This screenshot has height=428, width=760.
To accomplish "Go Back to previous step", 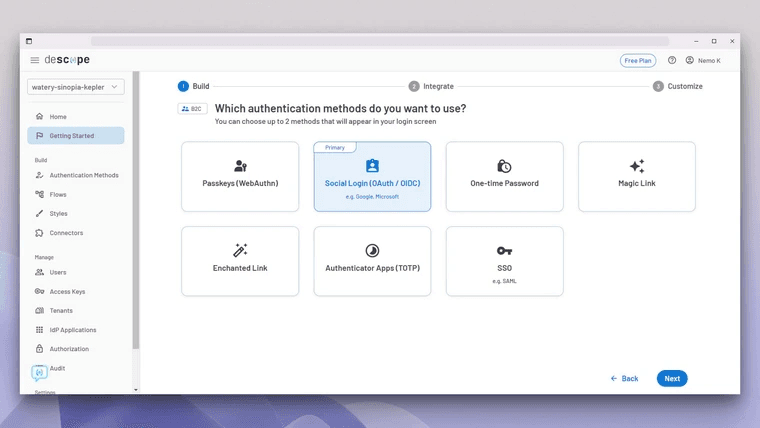I will point(624,379).
